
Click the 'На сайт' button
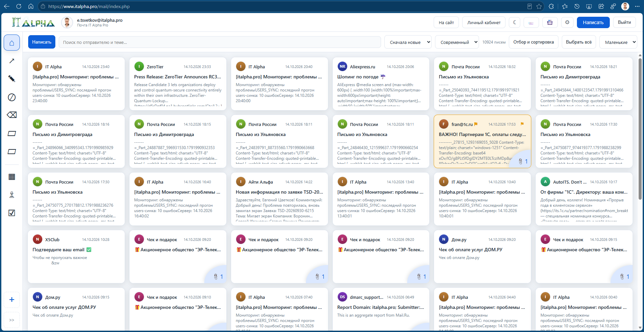tap(446, 22)
